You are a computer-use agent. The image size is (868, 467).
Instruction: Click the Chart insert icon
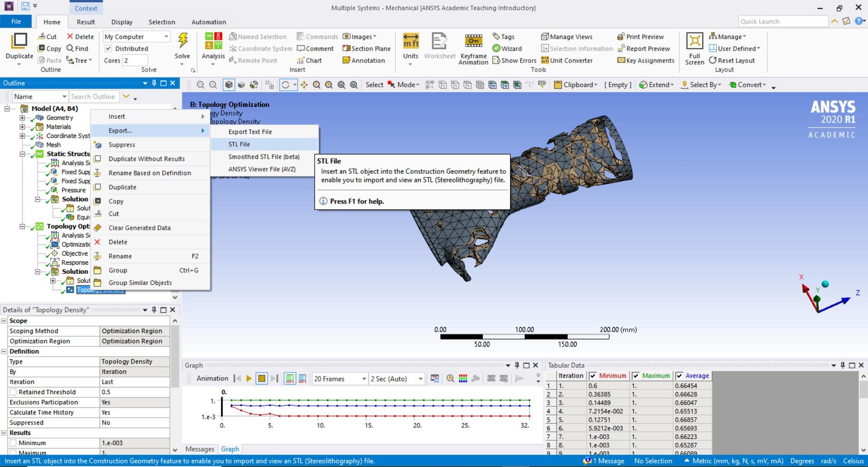click(x=301, y=60)
